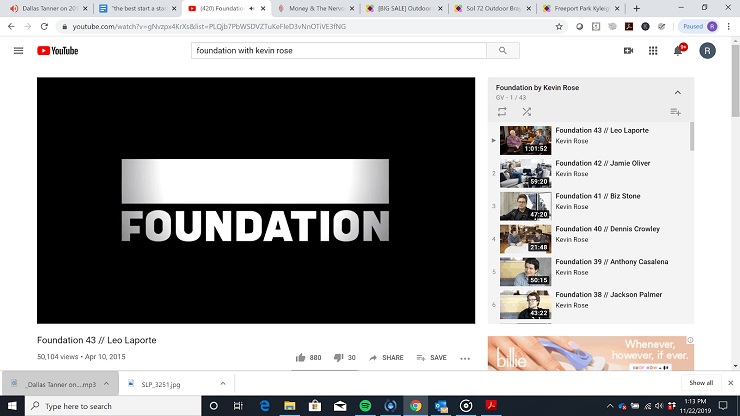
Task: Go to the YouTube home logo
Action: (58, 51)
